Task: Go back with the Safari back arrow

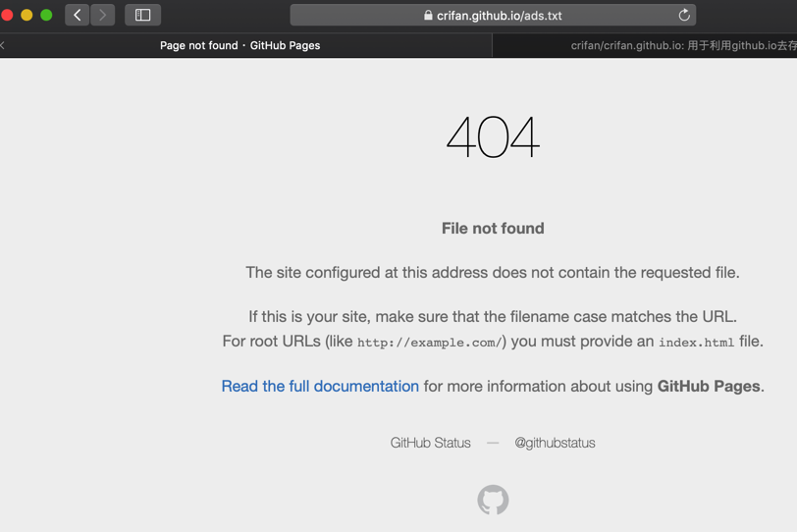Action: pyautogui.click(x=78, y=16)
